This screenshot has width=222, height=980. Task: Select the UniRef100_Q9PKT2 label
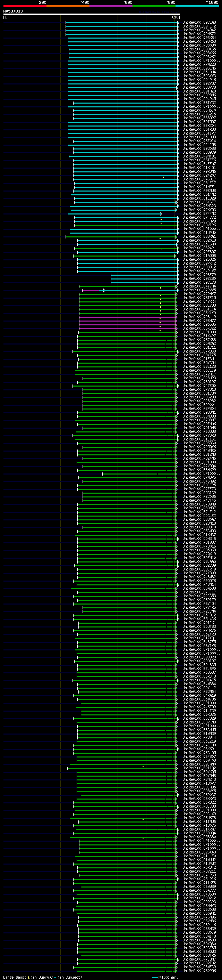click(x=199, y=263)
